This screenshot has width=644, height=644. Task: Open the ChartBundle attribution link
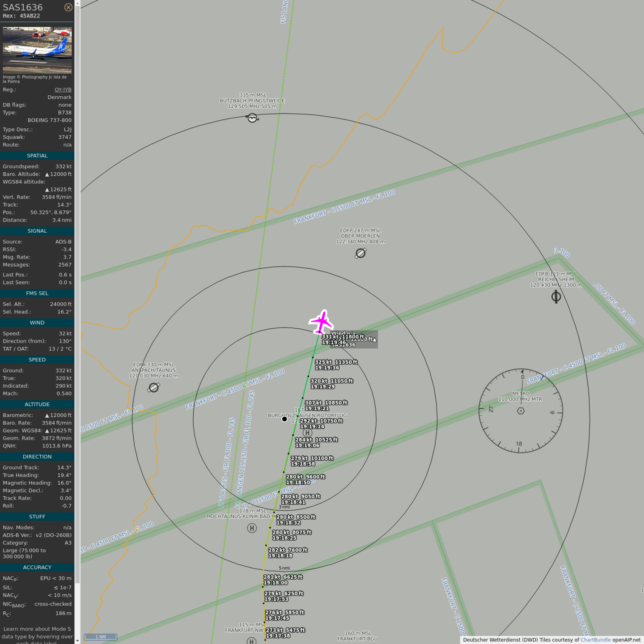[x=595, y=640]
